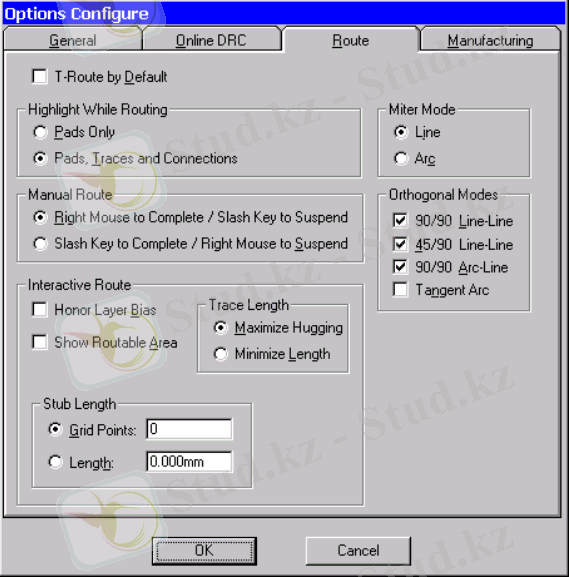Choose Pads, Traces and Connections option
Viewport: 569px width, 577px height.
pos(40,158)
